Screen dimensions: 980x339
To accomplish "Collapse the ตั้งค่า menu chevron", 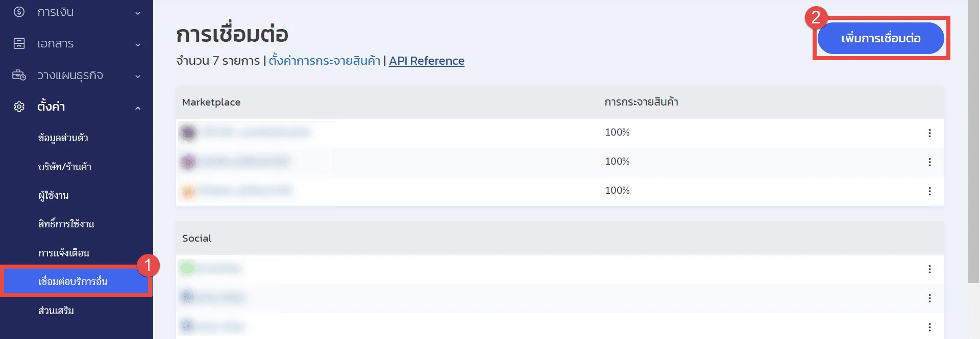I will (138, 108).
